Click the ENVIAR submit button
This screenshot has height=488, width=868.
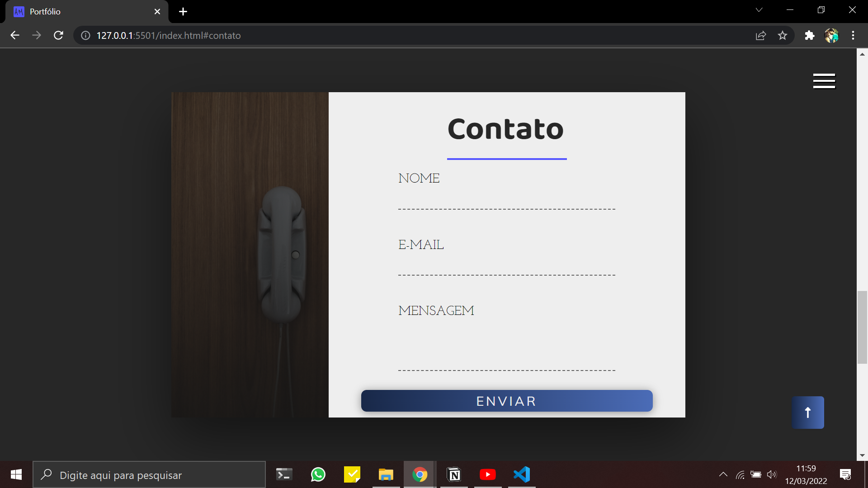pyautogui.click(x=506, y=401)
